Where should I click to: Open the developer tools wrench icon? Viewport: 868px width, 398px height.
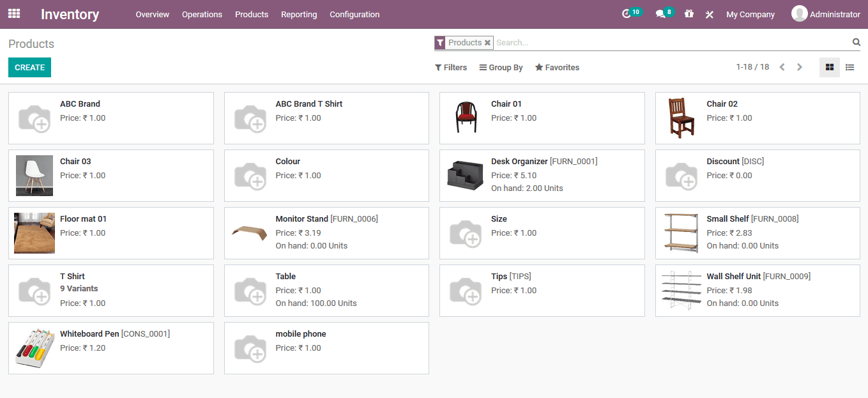click(x=709, y=13)
